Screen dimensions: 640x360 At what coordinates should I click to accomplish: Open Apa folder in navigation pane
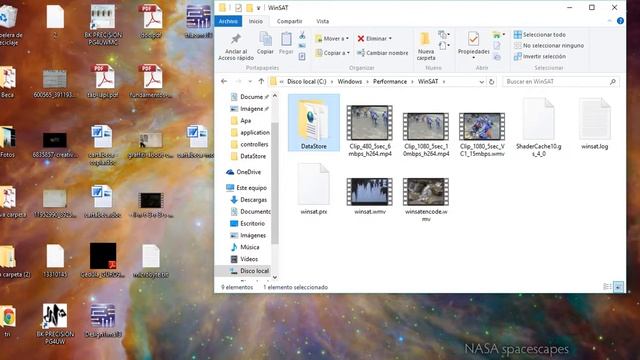pyautogui.click(x=245, y=120)
